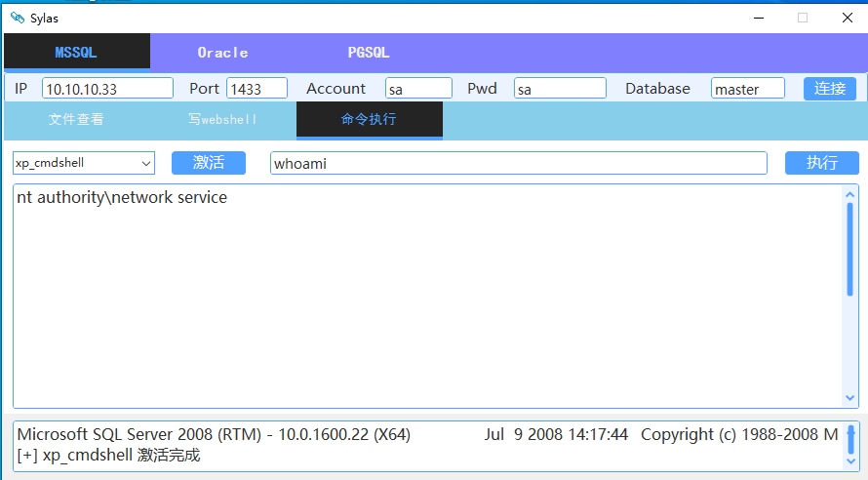The image size is (868, 480).
Task: Click the 执行 execute button
Action: click(x=821, y=163)
